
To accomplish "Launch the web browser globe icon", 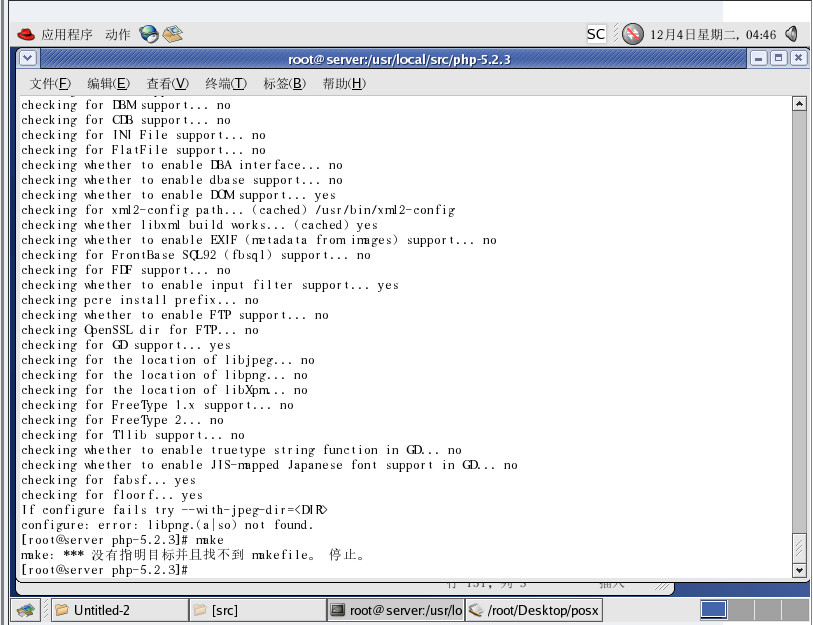I will [149, 34].
